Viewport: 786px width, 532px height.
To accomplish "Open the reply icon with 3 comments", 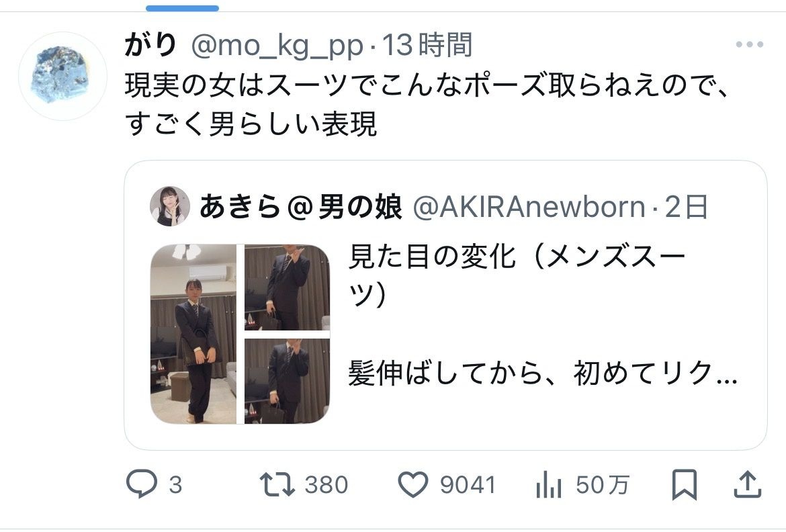I will tap(141, 484).
